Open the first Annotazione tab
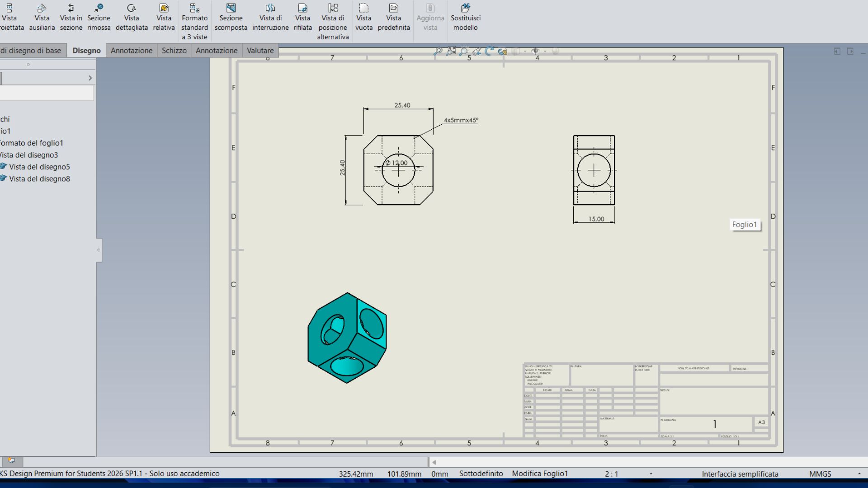868x488 pixels. 132,51
